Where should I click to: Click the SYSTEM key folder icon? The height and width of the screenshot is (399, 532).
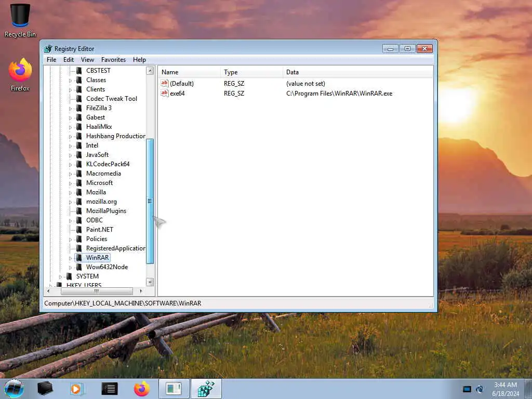click(69, 276)
